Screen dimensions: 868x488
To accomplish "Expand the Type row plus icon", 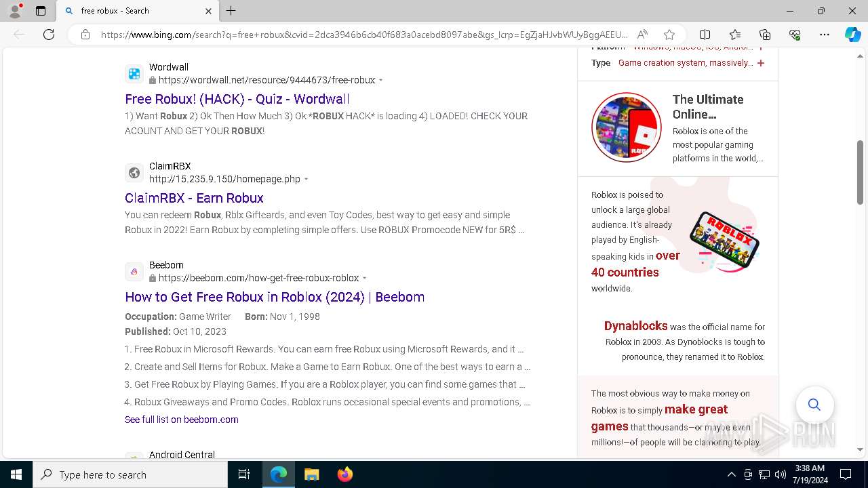I will pos(761,63).
